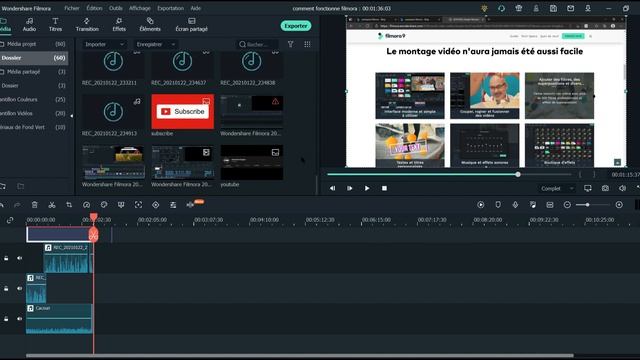Open the Complet preview quality dropdown
The image size is (640, 360).
pyautogui.click(x=557, y=188)
